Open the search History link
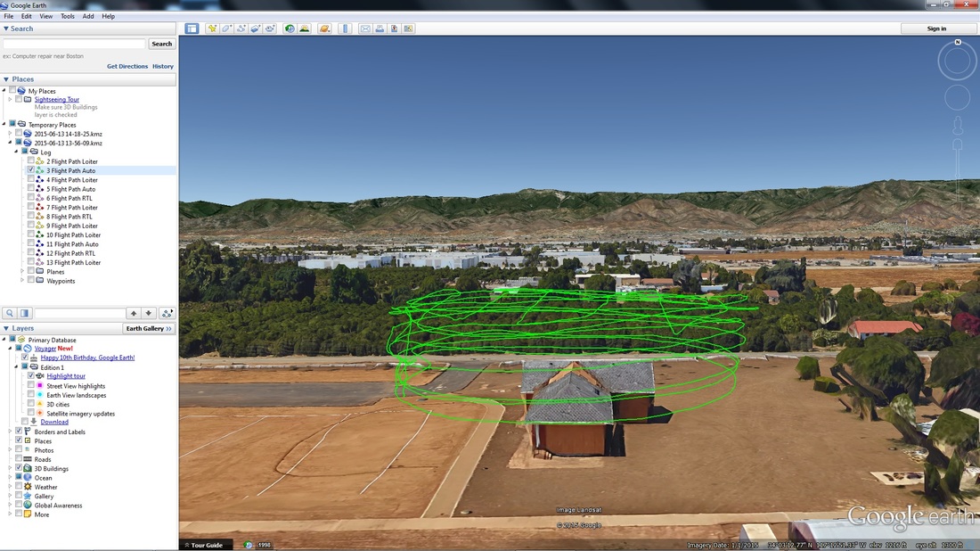980x551 pixels. [163, 66]
